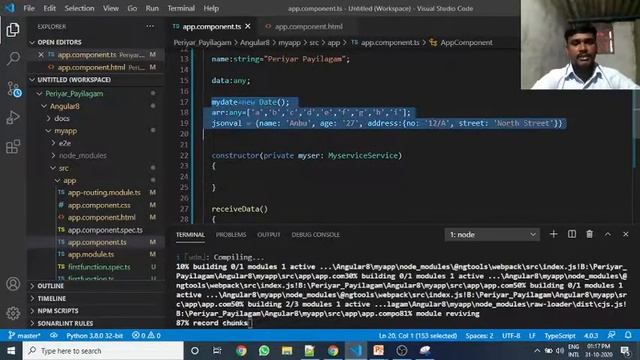Switch to Debug Console tab

coord(316,235)
